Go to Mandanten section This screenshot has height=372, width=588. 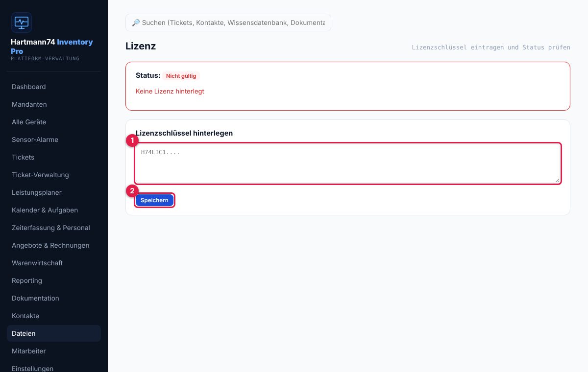[x=54, y=104]
